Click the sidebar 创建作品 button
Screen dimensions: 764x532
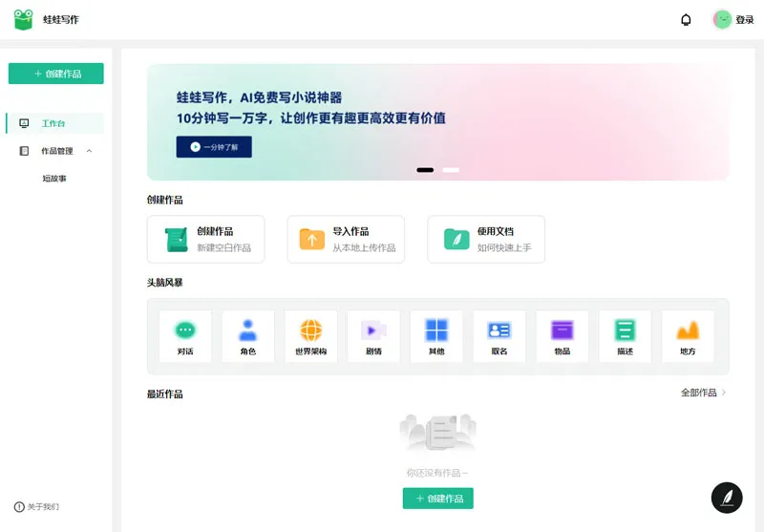tap(56, 74)
